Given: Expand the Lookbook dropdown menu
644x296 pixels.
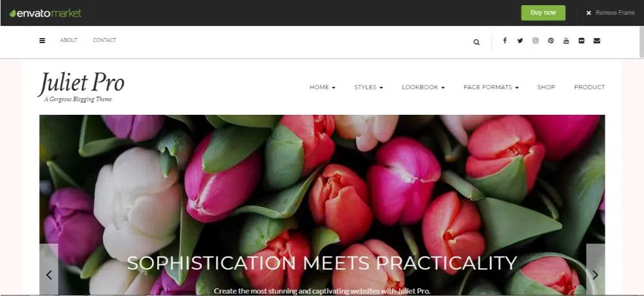Looking at the screenshot, I should (x=423, y=87).
